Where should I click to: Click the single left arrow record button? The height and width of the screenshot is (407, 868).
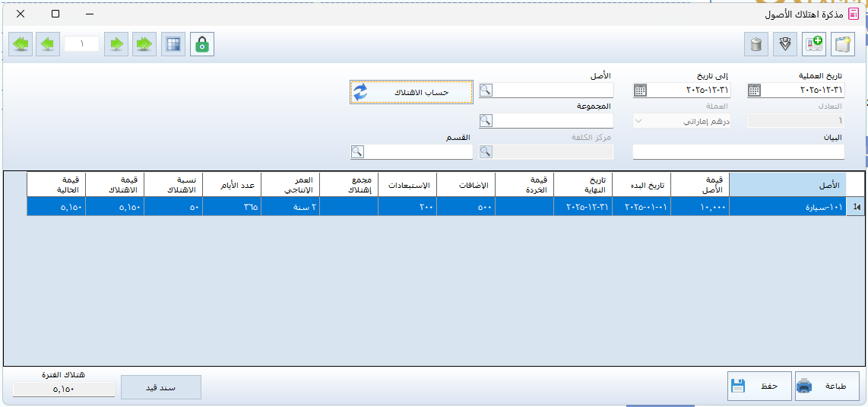47,44
